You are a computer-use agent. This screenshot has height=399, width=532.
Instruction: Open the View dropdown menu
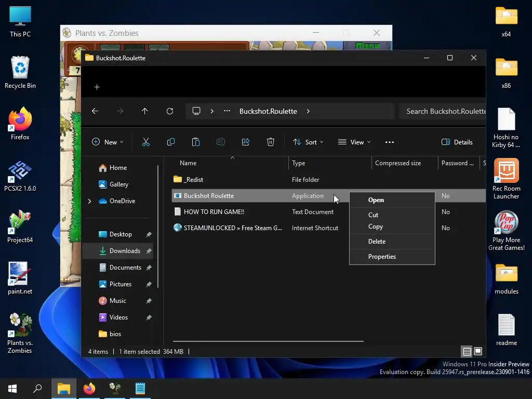pyautogui.click(x=354, y=142)
